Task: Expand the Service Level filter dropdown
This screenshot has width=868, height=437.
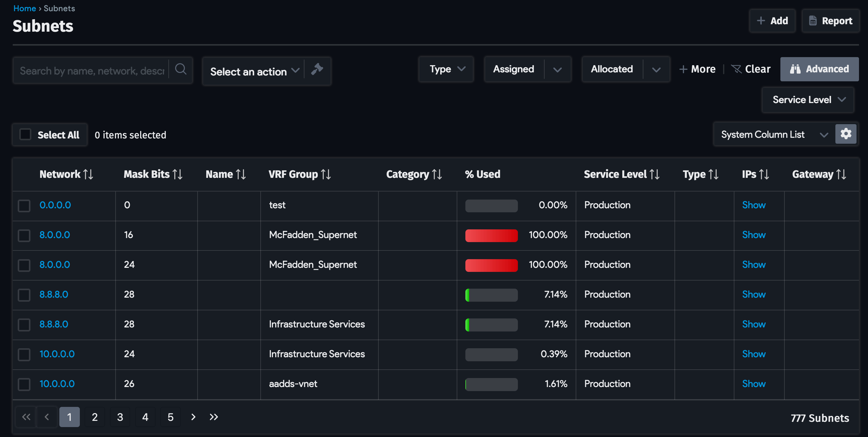Action: click(x=808, y=100)
